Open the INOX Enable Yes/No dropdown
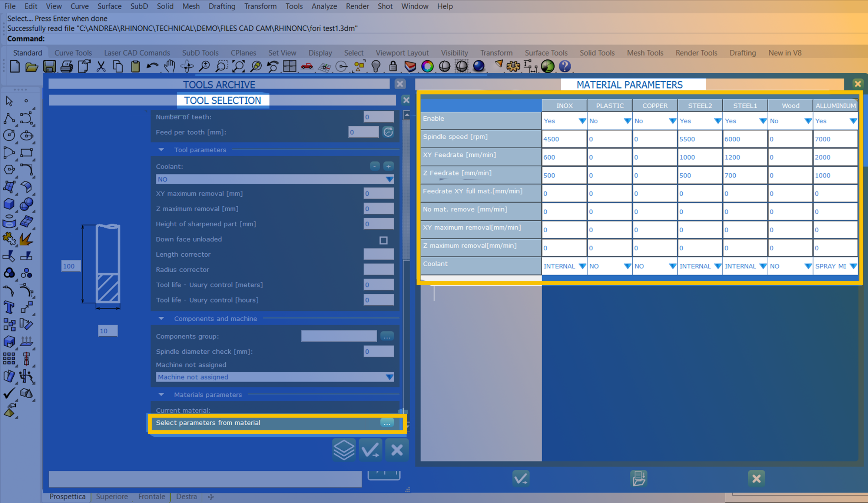 click(582, 121)
